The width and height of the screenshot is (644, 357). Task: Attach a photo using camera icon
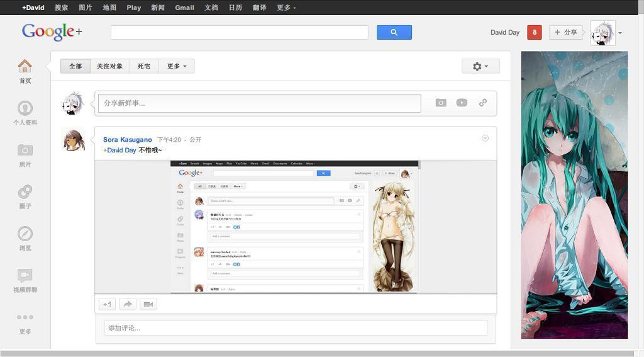pyautogui.click(x=441, y=103)
